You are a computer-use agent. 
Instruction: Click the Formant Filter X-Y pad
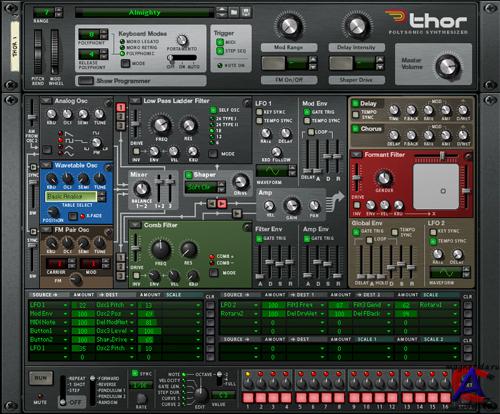tap(436, 187)
